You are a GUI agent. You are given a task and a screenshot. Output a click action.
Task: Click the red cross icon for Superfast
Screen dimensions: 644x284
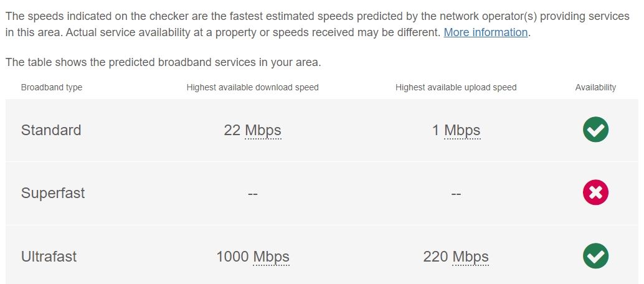[x=595, y=192]
